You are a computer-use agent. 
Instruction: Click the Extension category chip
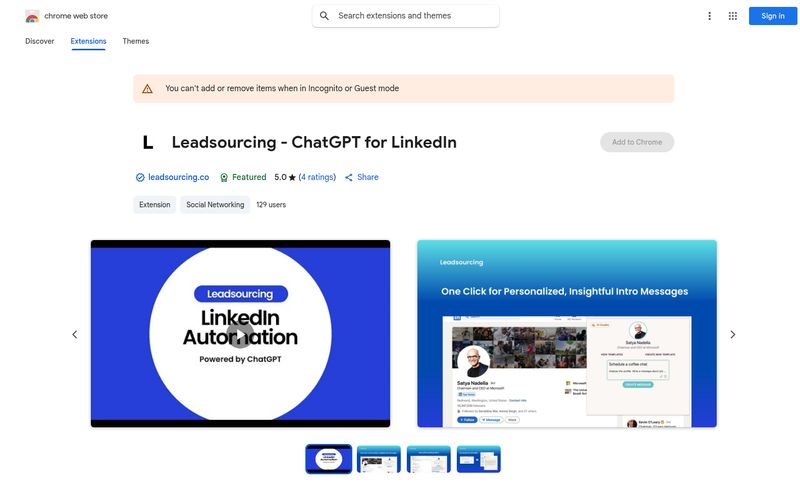click(x=155, y=205)
